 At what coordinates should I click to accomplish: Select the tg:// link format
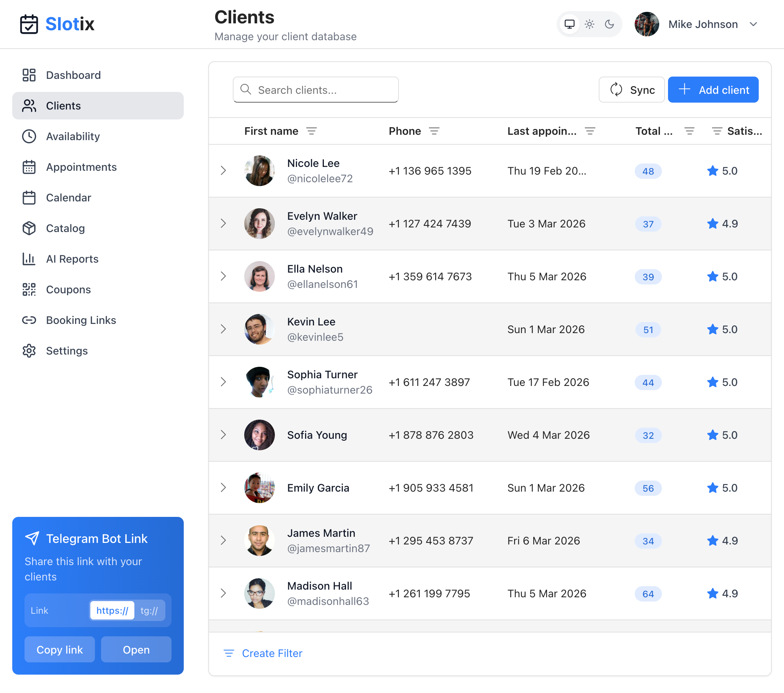tap(149, 610)
